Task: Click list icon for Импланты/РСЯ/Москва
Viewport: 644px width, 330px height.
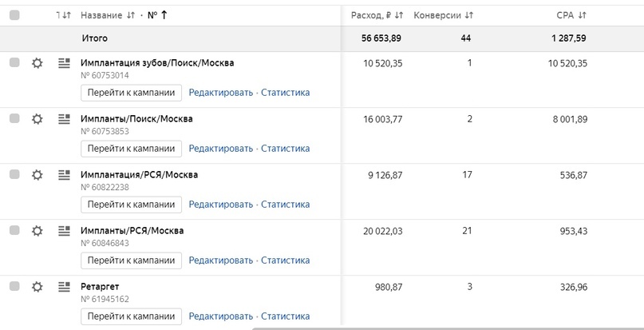Action: [x=65, y=231]
